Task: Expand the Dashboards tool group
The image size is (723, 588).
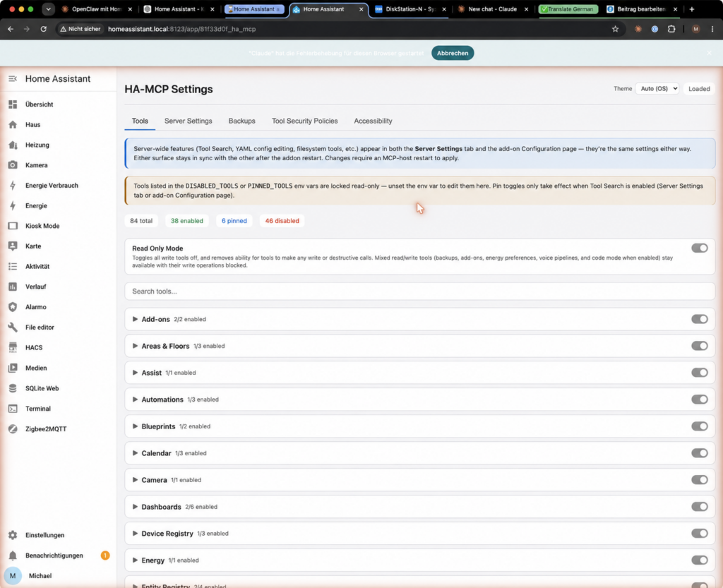Action: pos(135,507)
